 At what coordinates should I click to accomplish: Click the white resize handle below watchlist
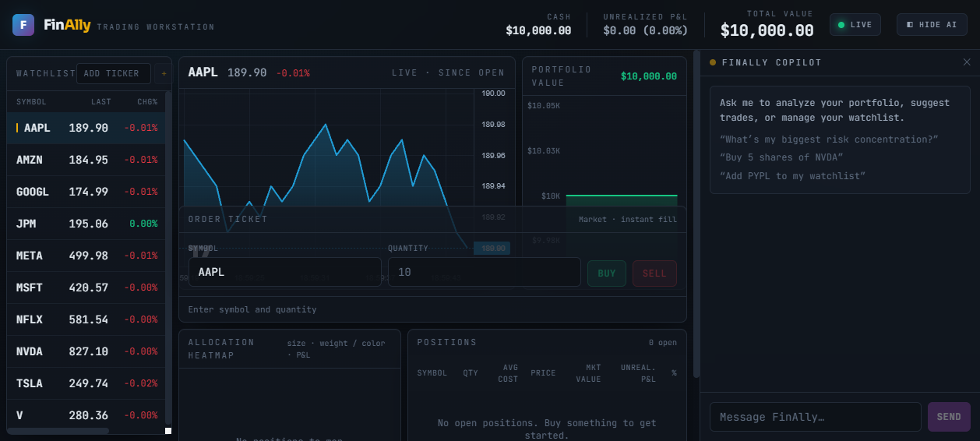(x=168, y=431)
